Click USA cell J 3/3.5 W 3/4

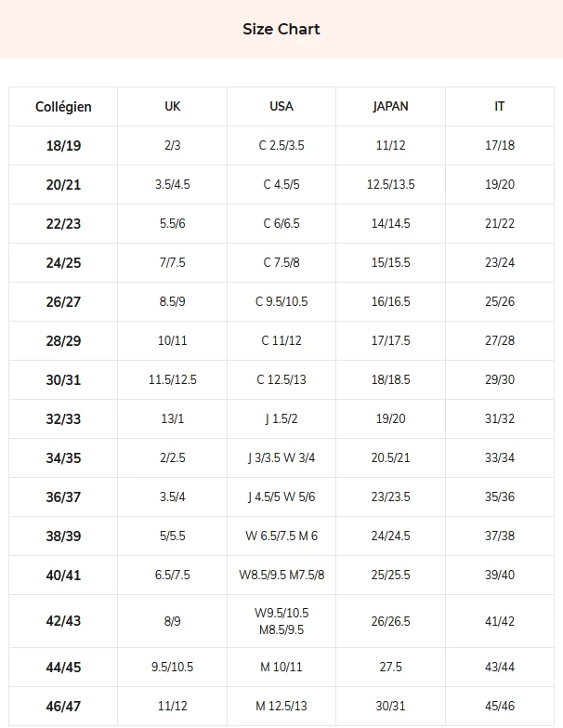281,458
